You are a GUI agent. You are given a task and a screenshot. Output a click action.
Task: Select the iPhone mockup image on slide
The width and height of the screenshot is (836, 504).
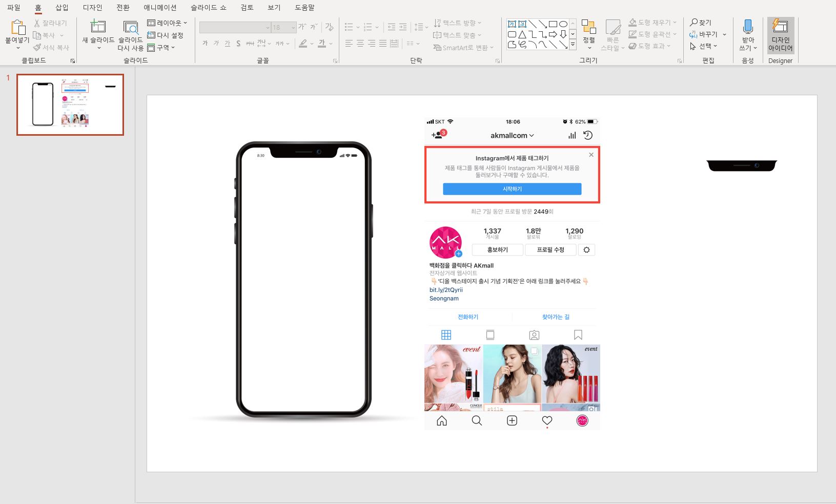pyautogui.click(x=303, y=279)
